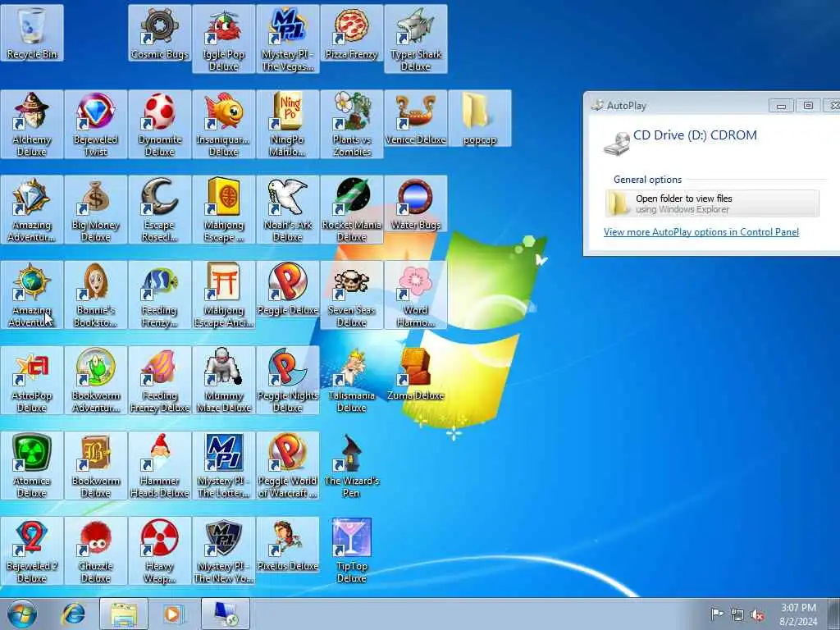Select The Wizard's Pen shortcut
The image size is (840, 630).
pyautogui.click(x=351, y=466)
